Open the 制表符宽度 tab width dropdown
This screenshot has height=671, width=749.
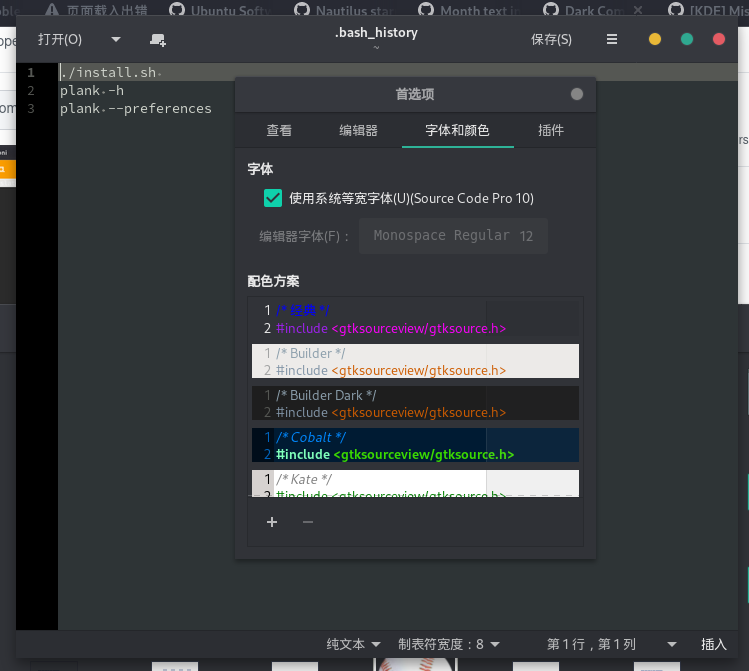coord(449,644)
